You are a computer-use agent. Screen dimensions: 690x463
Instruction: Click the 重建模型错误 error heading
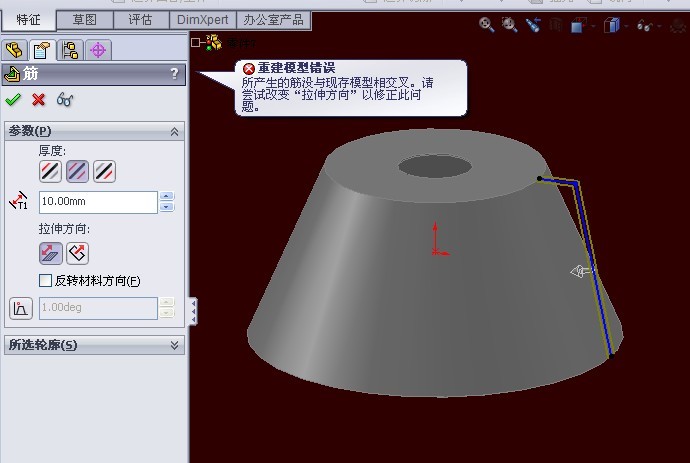pos(297,68)
